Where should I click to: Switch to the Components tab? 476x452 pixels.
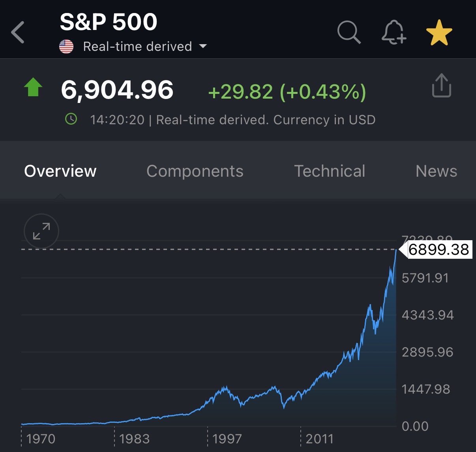click(195, 171)
